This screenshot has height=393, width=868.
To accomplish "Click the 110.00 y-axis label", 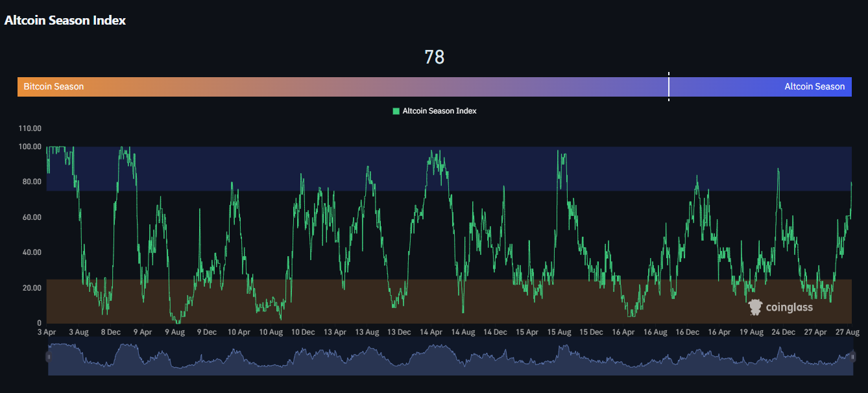I will pos(30,128).
